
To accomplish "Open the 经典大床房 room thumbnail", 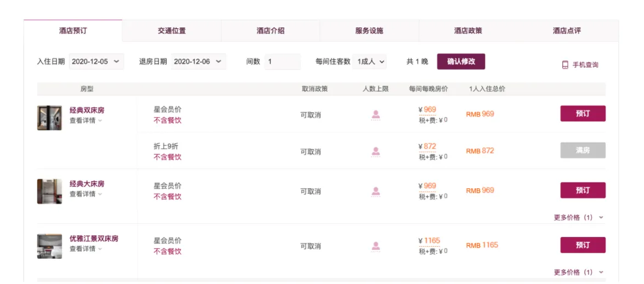I will pos(49,192).
